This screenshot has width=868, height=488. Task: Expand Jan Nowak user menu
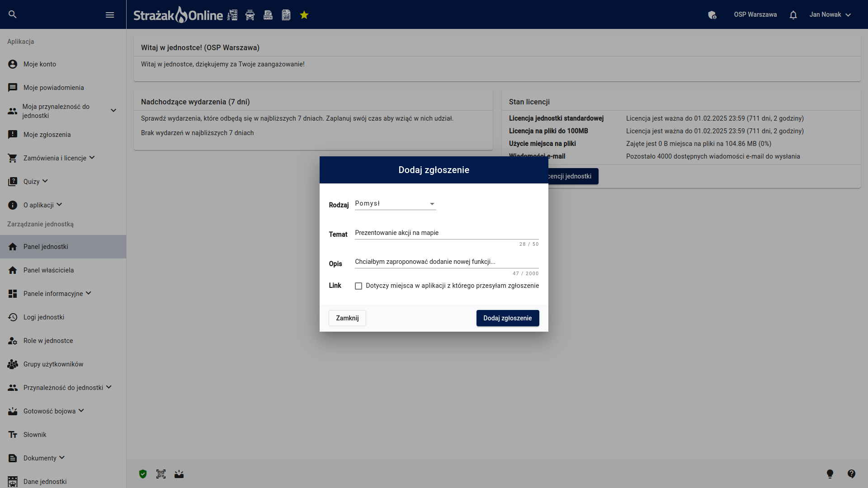830,15
